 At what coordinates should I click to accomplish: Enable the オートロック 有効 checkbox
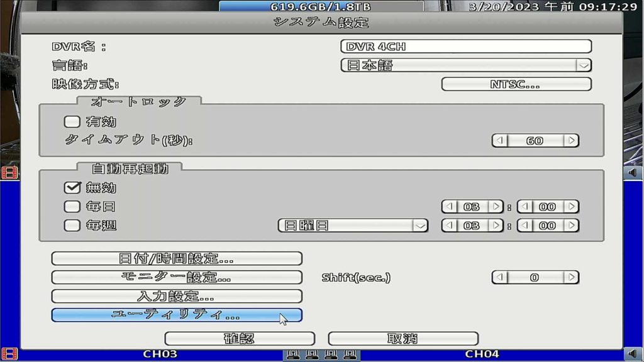72,122
